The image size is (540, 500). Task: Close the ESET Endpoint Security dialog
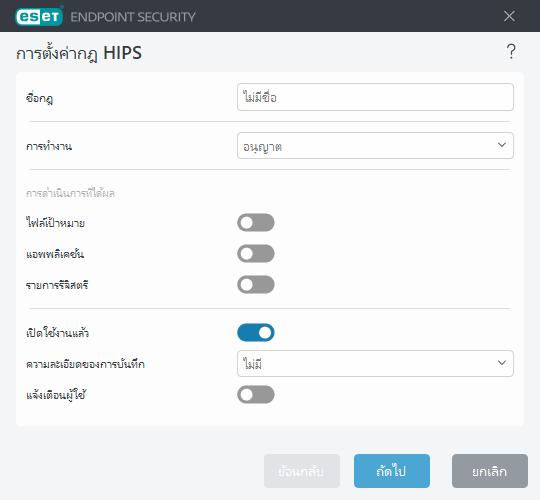[x=509, y=16]
